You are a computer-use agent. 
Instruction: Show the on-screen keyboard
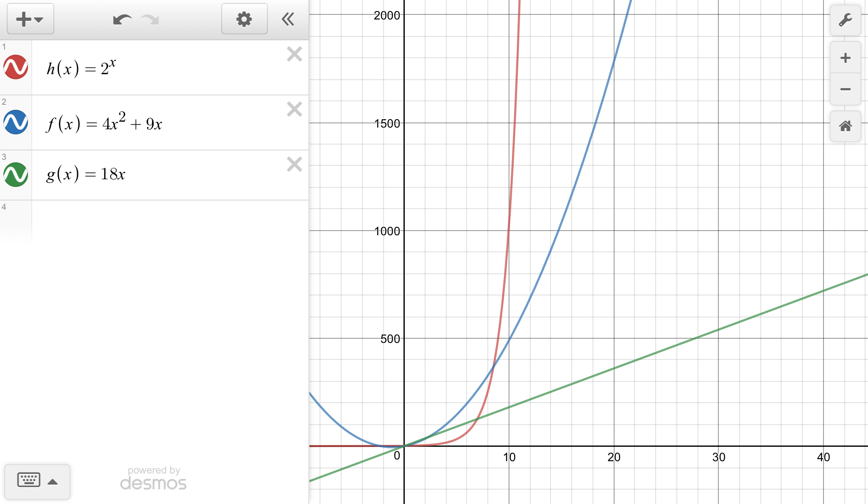(29, 480)
